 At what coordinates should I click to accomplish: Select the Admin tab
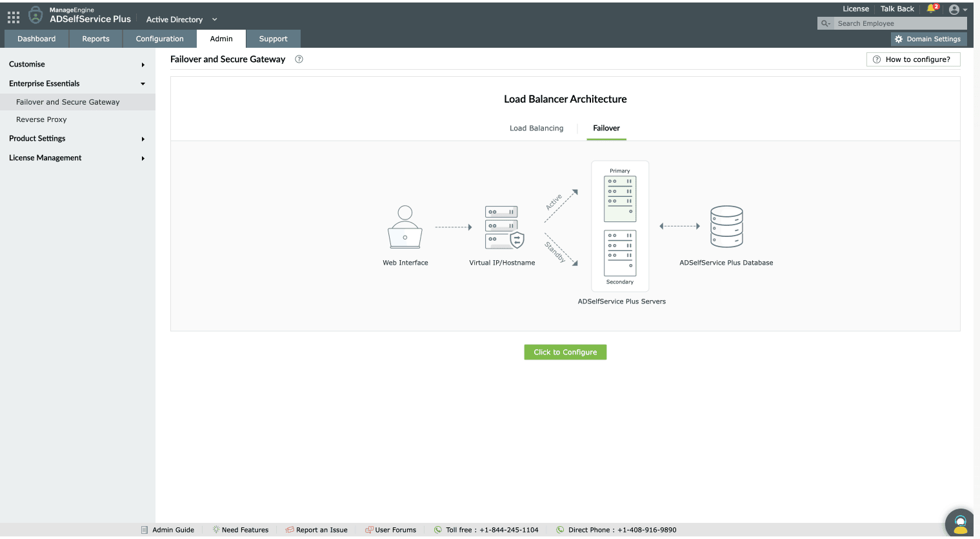[x=221, y=39]
